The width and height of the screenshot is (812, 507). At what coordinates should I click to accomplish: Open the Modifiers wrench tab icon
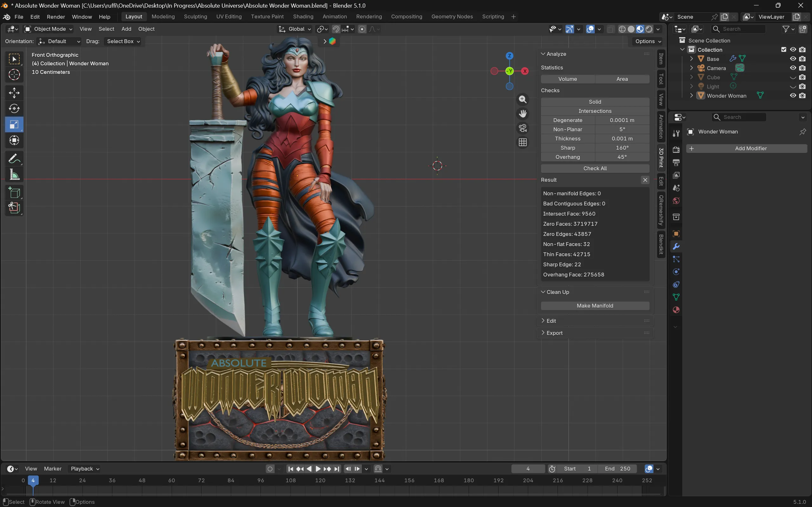pyautogui.click(x=676, y=246)
